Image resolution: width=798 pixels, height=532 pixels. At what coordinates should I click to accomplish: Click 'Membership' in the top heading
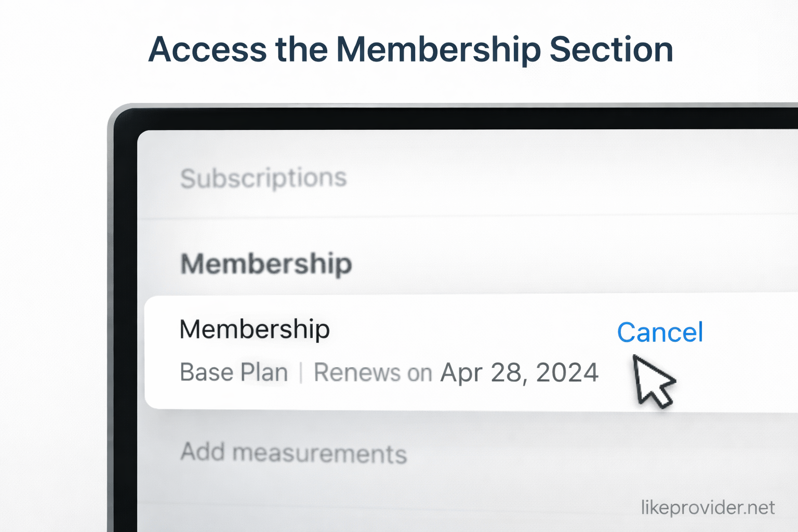click(x=439, y=50)
